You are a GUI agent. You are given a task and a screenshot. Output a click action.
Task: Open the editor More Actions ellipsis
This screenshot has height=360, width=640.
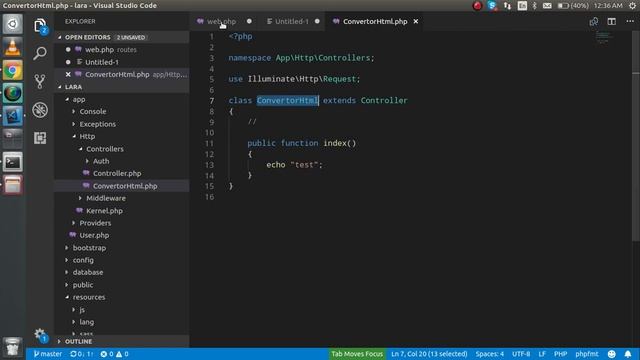630,21
